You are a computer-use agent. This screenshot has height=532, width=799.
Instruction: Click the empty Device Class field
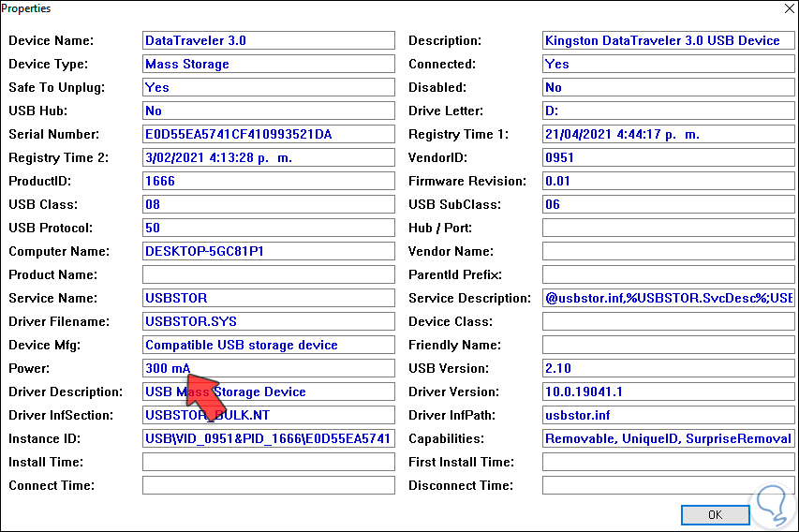click(x=669, y=321)
